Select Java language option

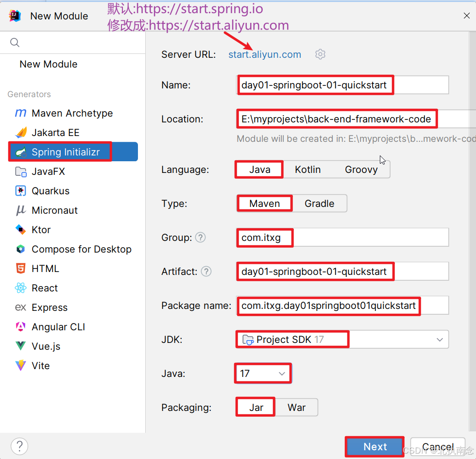click(259, 170)
